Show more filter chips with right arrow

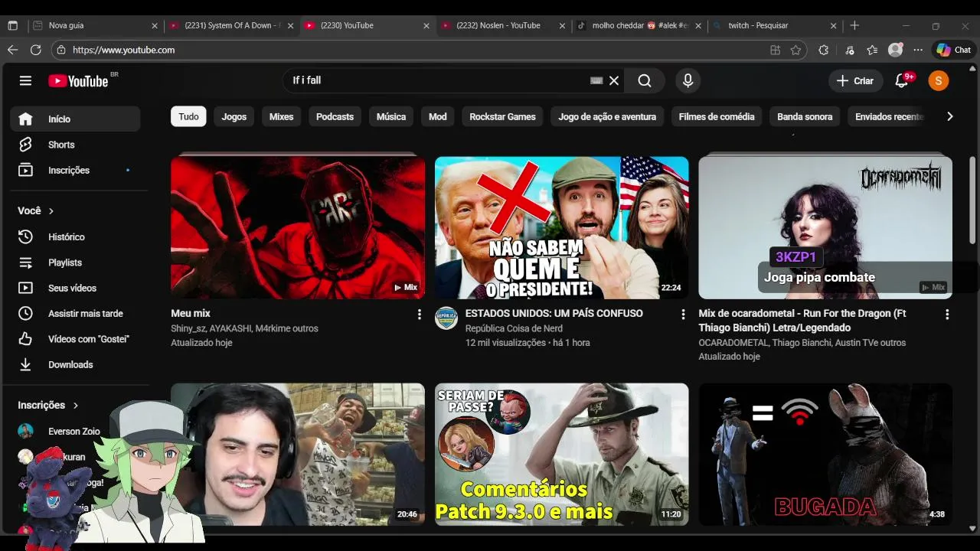pyautogui.click(x=949, y=116)
